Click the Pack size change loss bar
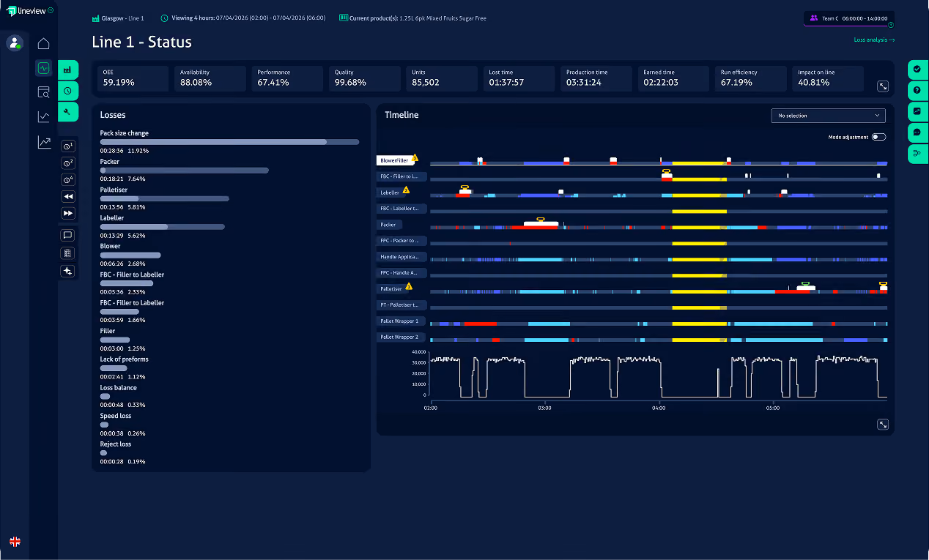Screen dimensions: 929x560 [x=229, y=142]
